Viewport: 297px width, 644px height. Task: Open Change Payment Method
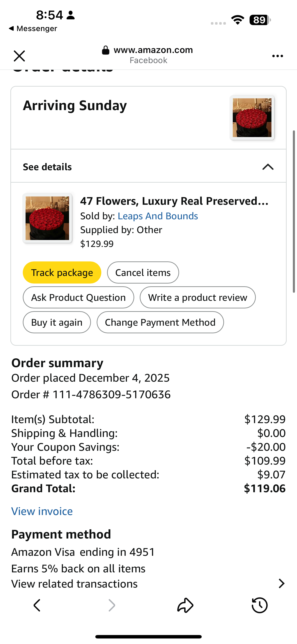pyautogui.click(x=160, y=322)
